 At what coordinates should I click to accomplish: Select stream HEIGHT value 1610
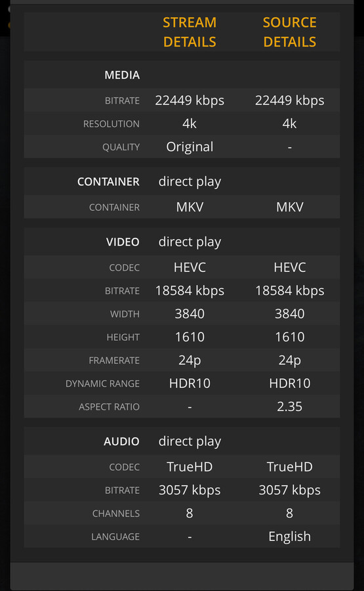click(x=190, y=337)
